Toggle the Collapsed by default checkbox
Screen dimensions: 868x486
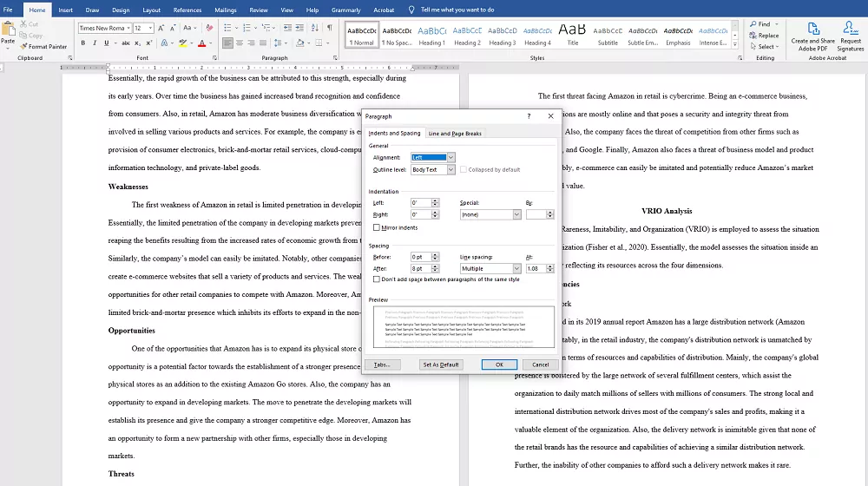pyautogui.click(x=464, y=169)
